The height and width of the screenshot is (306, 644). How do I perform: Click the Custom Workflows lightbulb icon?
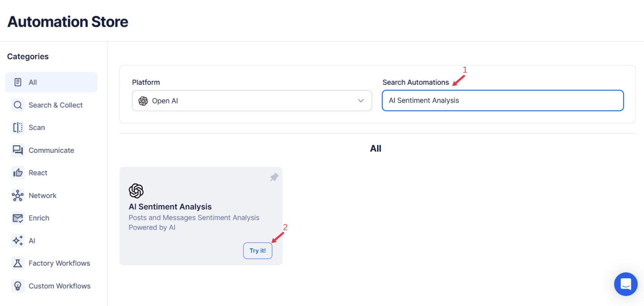tap(18, 286)
